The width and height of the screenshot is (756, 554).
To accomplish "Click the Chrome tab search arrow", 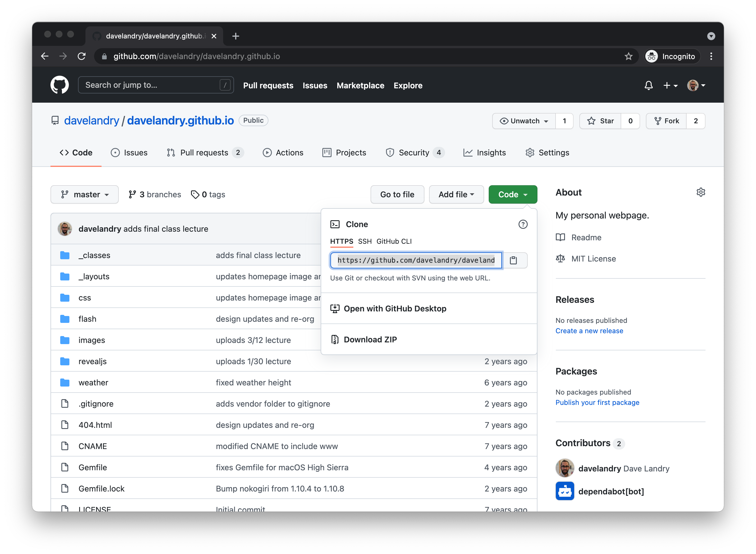I will (x=711, y=36).
